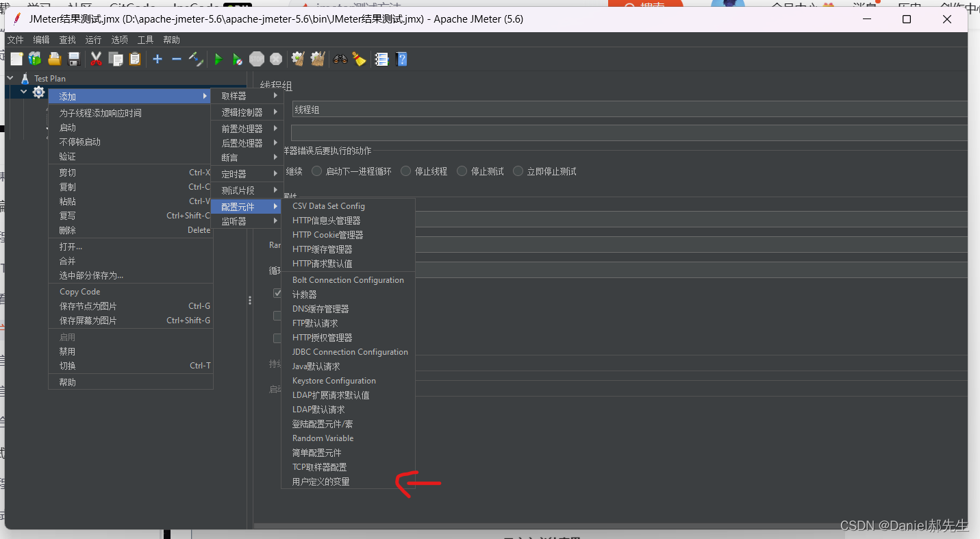The height and width of the screenshot is (539, 980).
Task: Open the 编辑 menu
Action: [42, 40]
